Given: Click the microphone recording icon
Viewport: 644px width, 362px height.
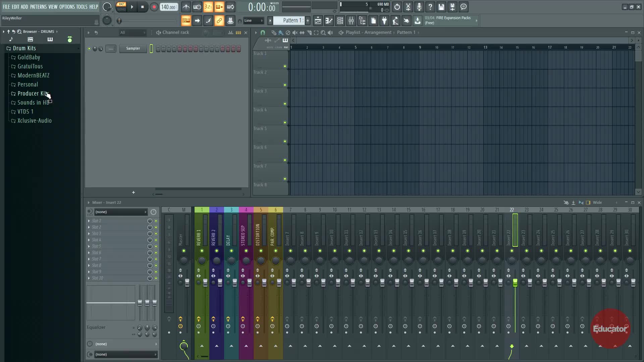Looking at the screenshot, I should coord(419,7).
